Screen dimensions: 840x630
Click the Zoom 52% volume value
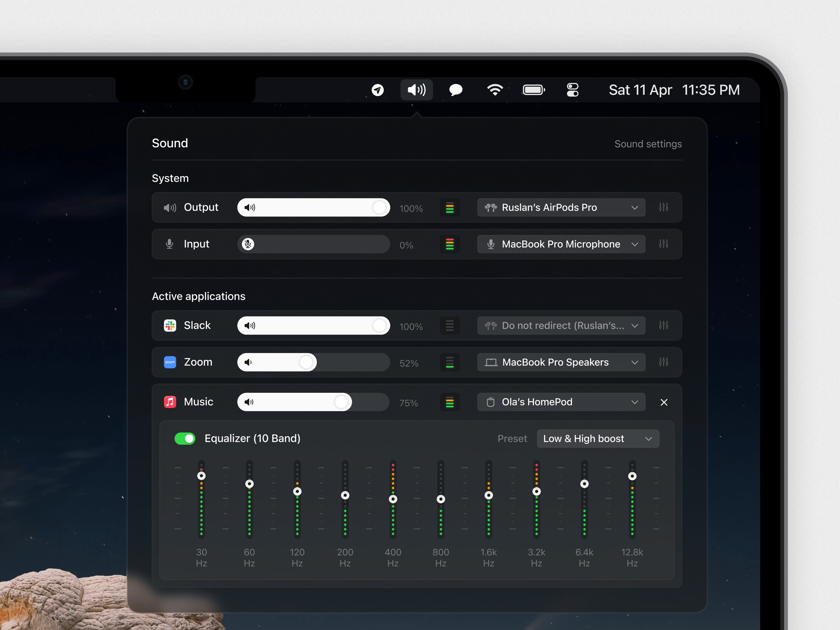tap(409, 364)
